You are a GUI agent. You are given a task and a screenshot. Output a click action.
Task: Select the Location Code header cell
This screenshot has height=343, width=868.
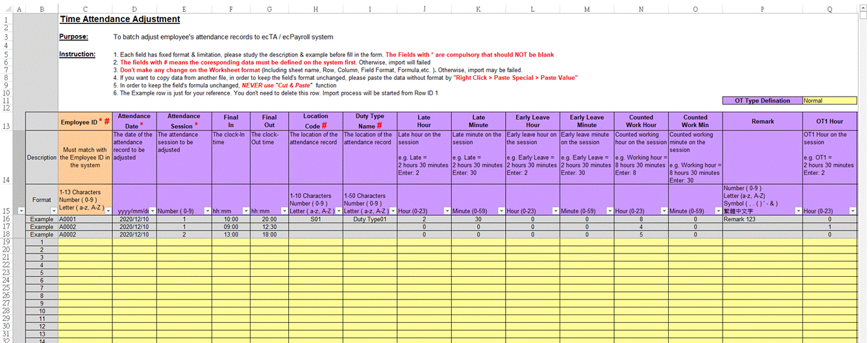pos(315,121)
